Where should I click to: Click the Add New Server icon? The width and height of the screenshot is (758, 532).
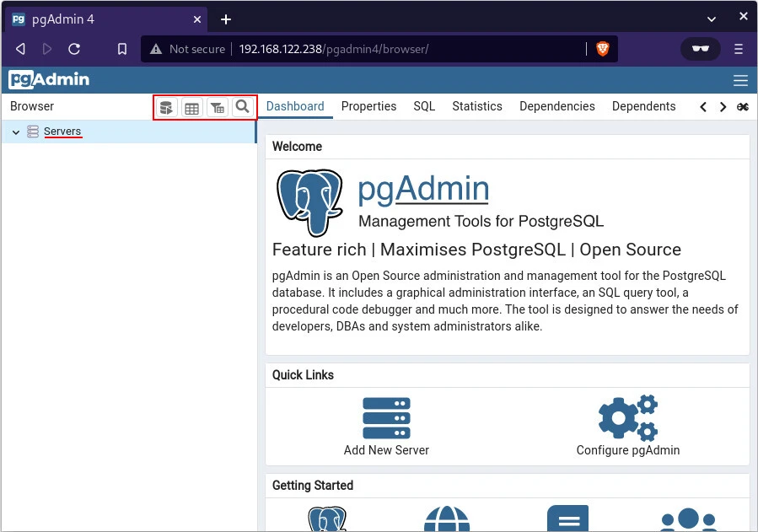tap(386, 418)
